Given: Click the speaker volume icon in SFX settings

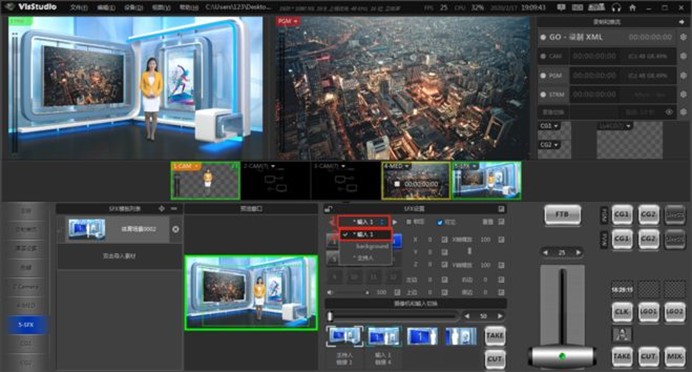Looking at the screenshot, I should click(330, 292).
